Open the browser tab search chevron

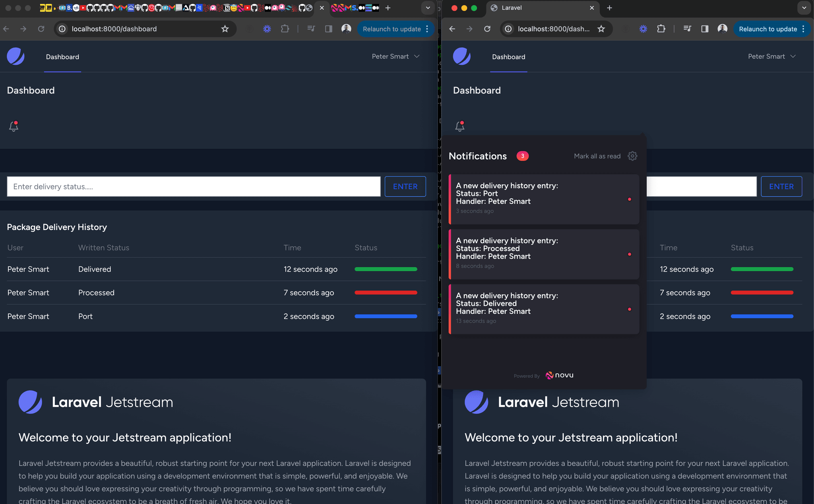tap(428, 8)
